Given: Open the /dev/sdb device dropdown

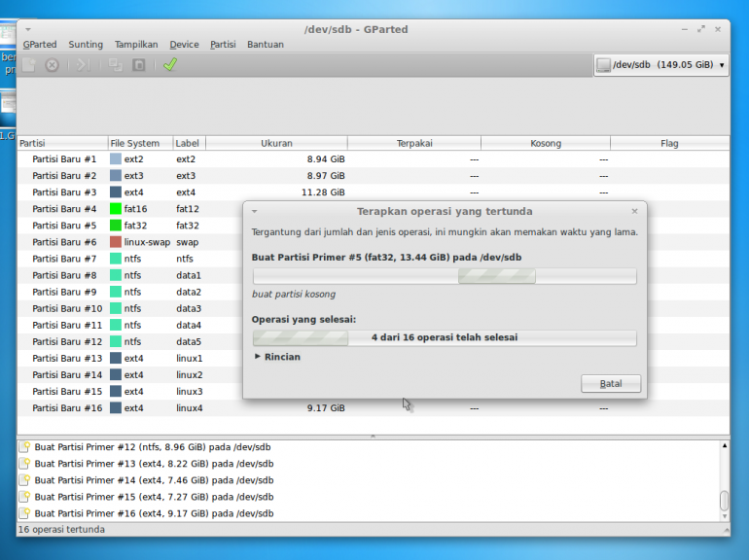Looking at the screenshot, I should [x=661, y=65].
